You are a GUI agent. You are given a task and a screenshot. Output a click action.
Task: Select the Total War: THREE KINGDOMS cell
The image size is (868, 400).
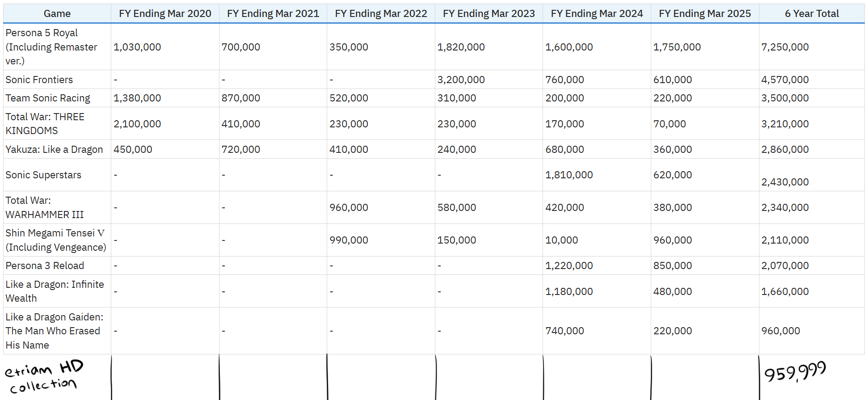click(57, 124)
